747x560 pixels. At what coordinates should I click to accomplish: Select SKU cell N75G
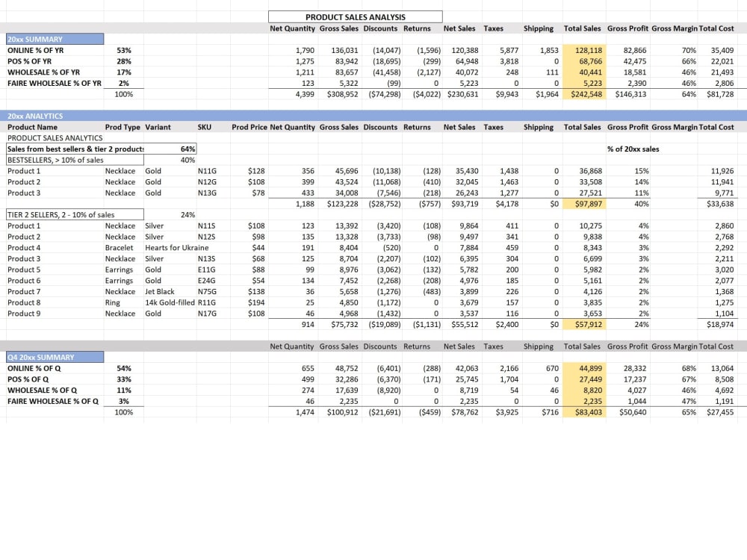tap(207, 291)
